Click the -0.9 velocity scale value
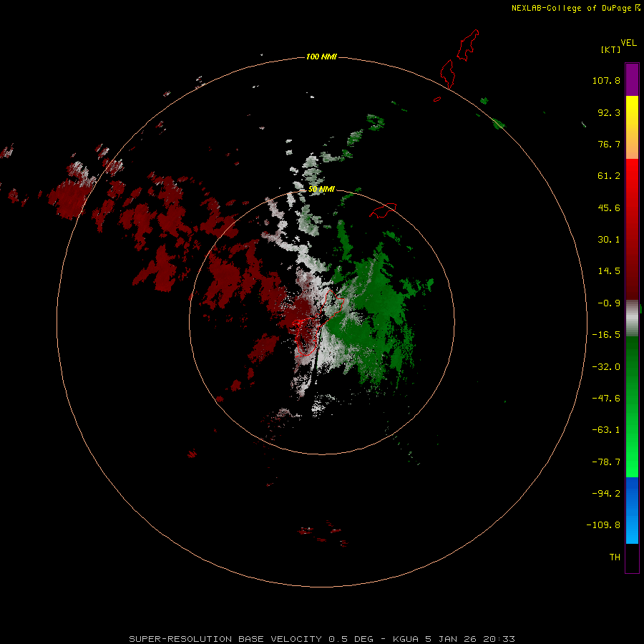 click(x=609, y=303)
